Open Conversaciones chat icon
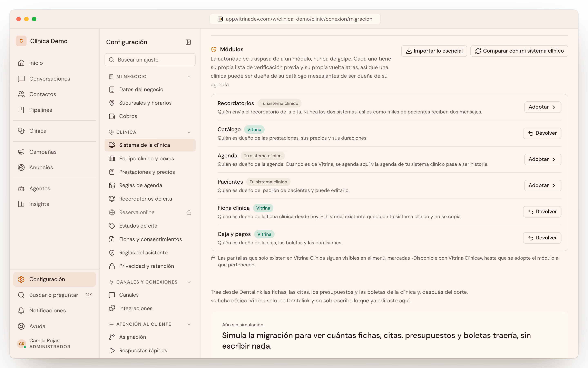Screen dimensions: 588x368 [21, 79]
